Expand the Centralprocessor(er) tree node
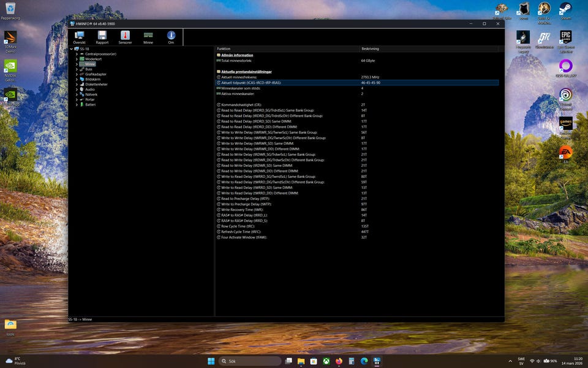This screenshot has height=368, width=588. click(77, 54)
